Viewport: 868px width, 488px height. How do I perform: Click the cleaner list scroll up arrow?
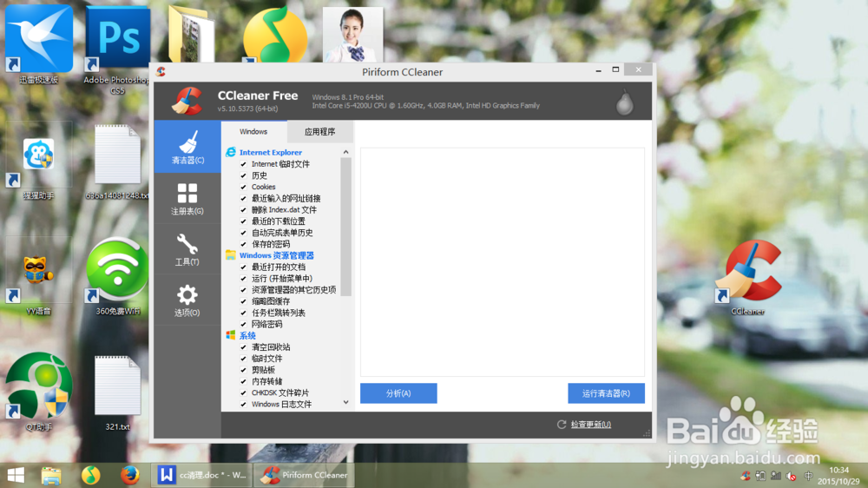pyautogui.click(x=346, y=152)
